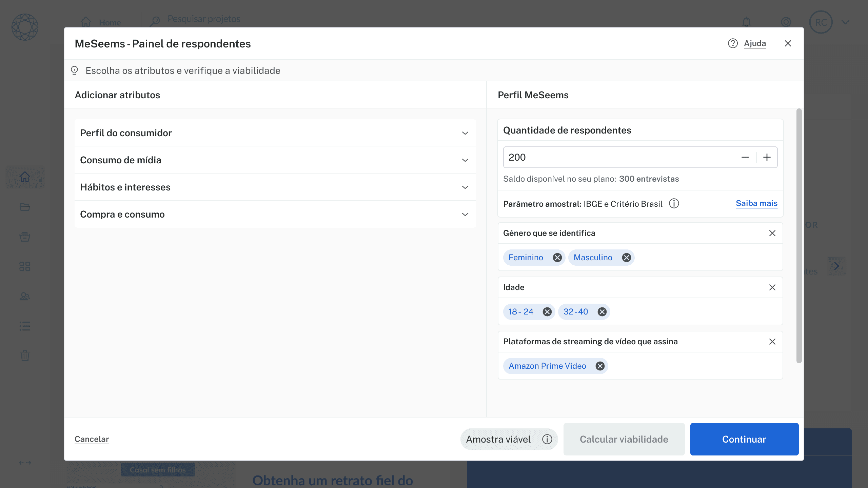Select the basket icon in the sidebar
The image size is (868, 488).
coord(25,237)
